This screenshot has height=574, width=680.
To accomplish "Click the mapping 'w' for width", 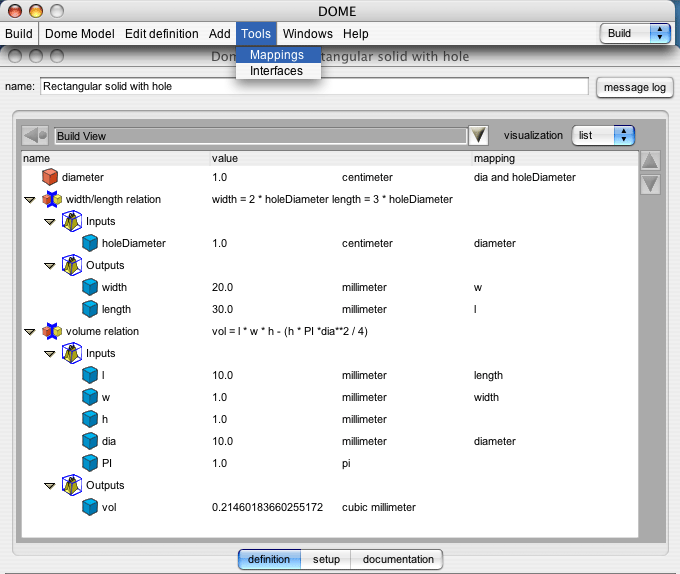I will point(478,287).
